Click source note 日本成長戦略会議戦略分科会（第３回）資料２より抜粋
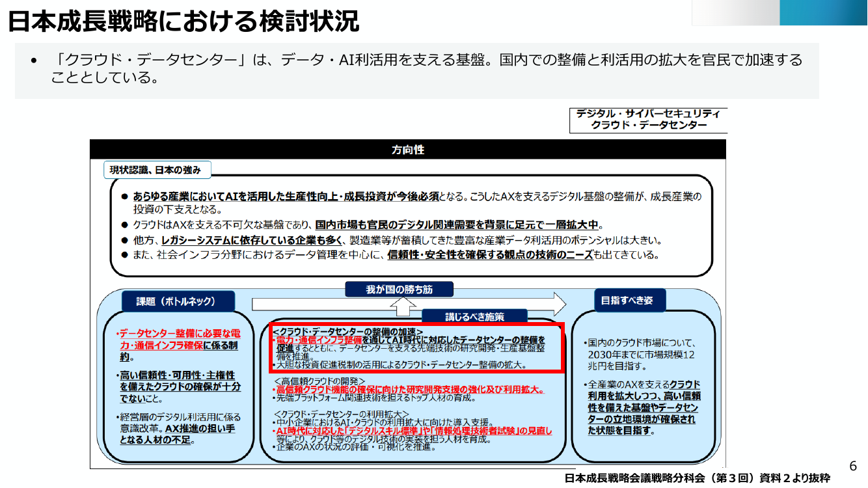868x488 pixels. [698, 478]
